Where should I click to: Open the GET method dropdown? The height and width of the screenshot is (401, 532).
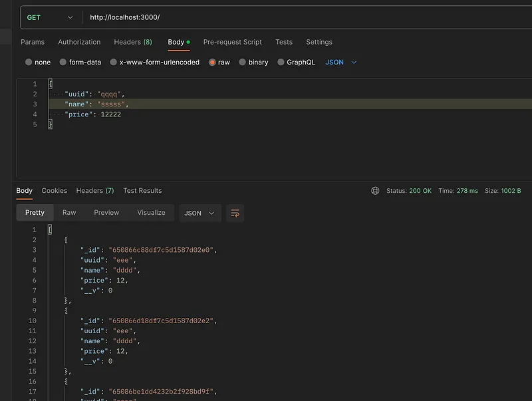[x=50, y=17]
